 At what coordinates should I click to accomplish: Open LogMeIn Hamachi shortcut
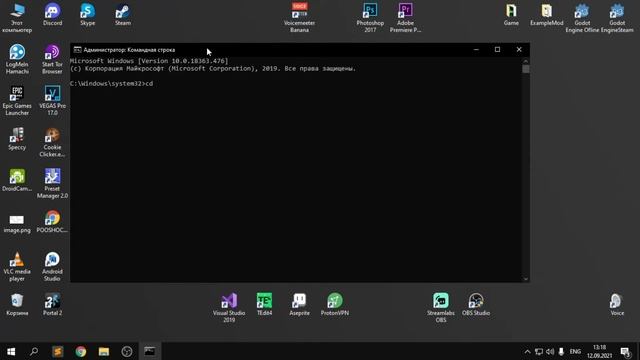(x=17, y=59)
